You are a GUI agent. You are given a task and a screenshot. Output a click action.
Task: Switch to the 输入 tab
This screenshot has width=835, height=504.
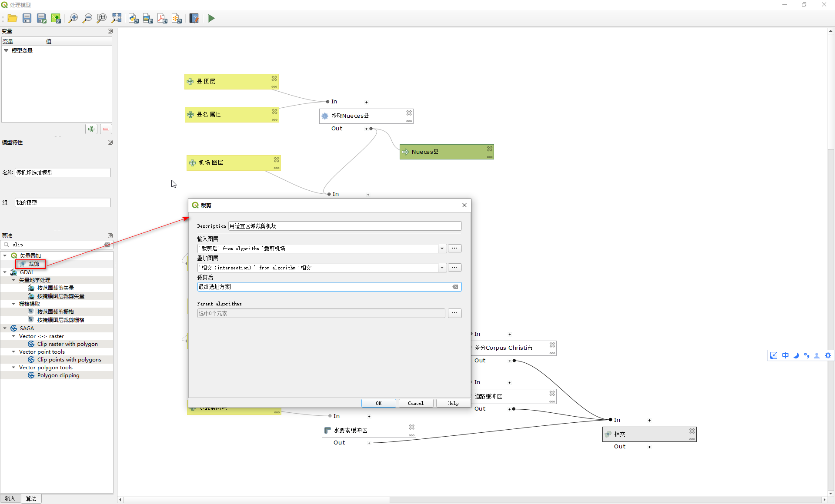tap(10, 499)
